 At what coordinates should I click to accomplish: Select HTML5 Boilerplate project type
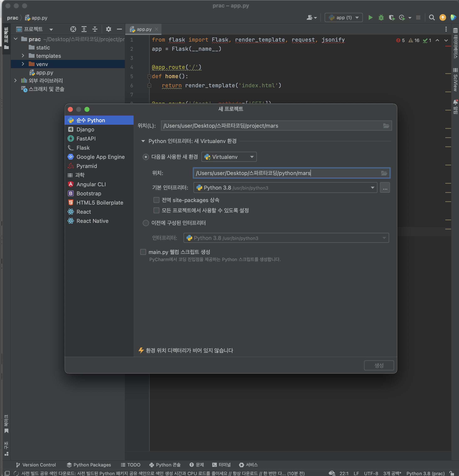coord(99,202)
